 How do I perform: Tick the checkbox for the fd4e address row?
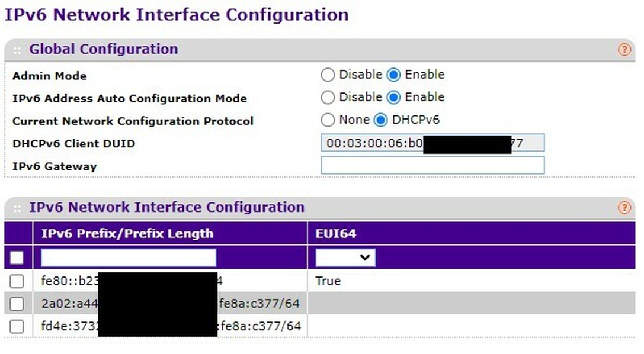[17, 327]
